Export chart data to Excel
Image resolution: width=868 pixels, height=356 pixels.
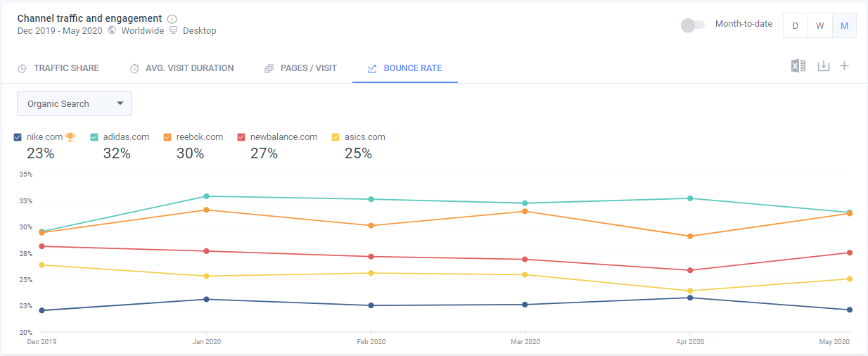coord(798,66)
